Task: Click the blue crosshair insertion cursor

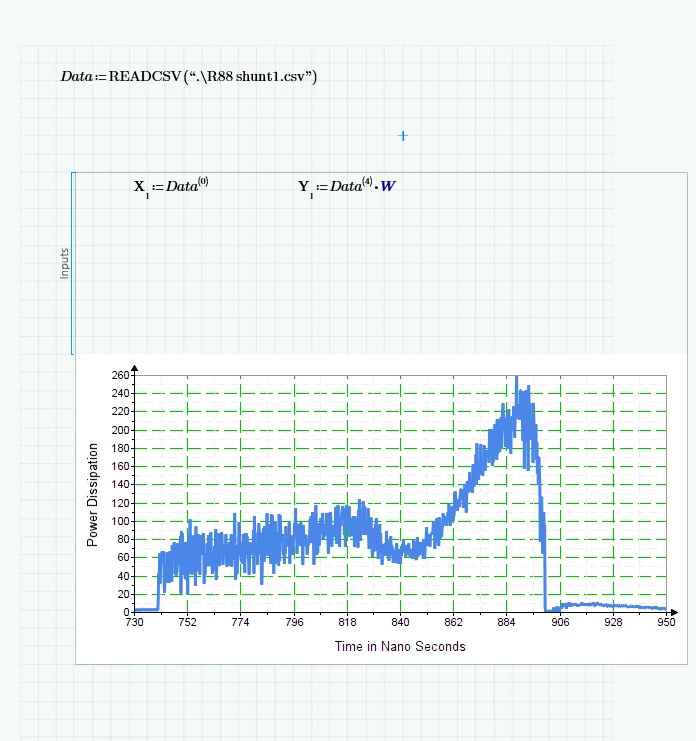Action: [403, 136]
